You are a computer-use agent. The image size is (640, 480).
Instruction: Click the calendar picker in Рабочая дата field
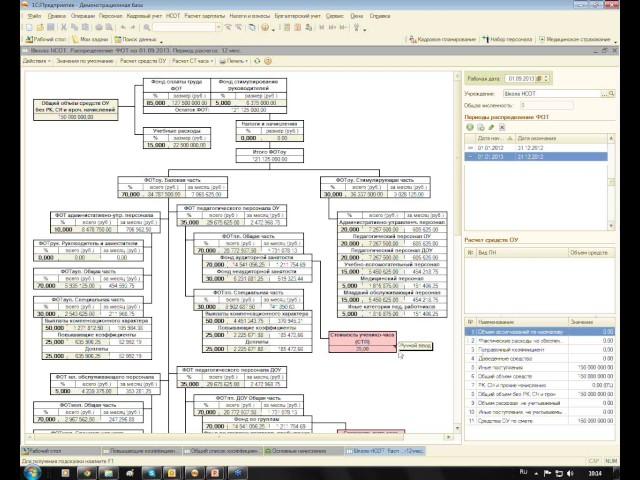(x=539, y=78)
